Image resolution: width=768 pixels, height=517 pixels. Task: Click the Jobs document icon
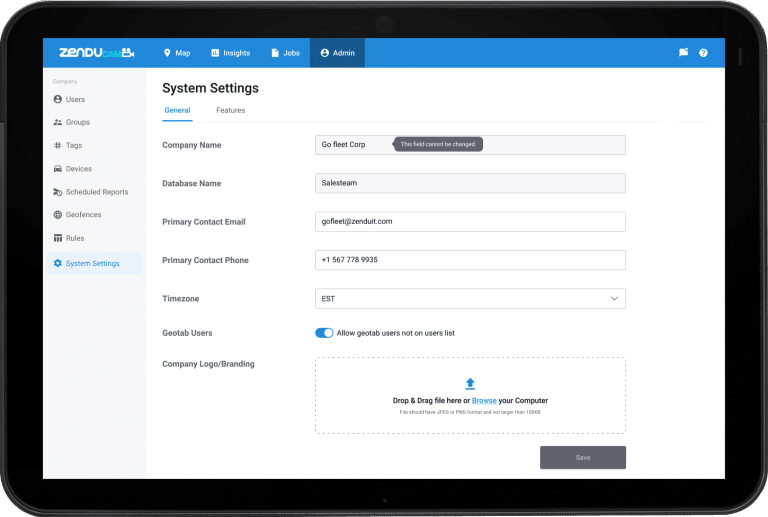(275, 53)
